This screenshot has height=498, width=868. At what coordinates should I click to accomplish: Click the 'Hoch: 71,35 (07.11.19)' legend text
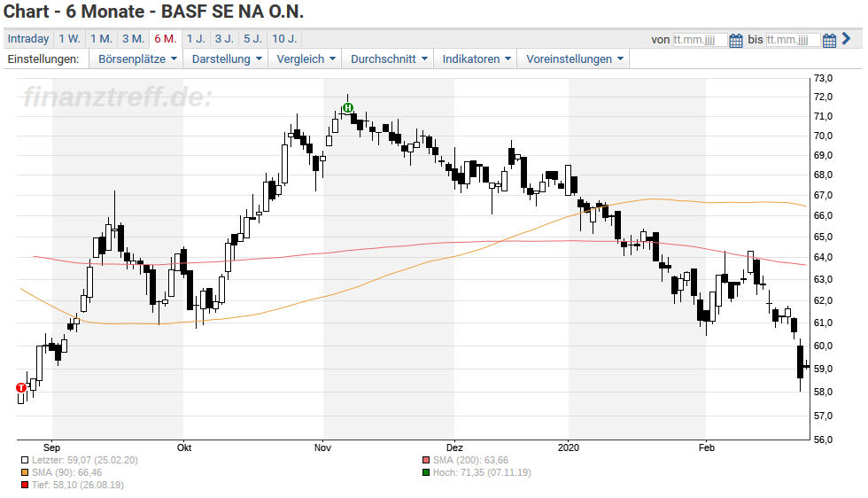482,472
